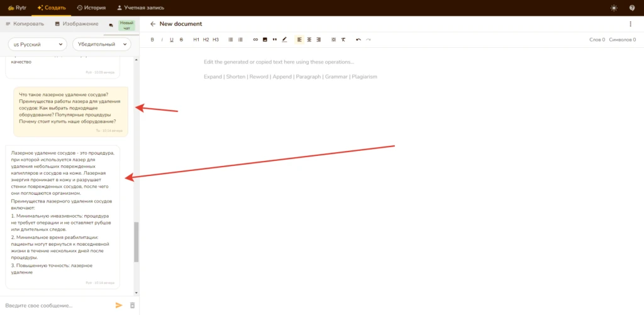Open the Создать tab
The image size is (644, 315).
[52, 8]
